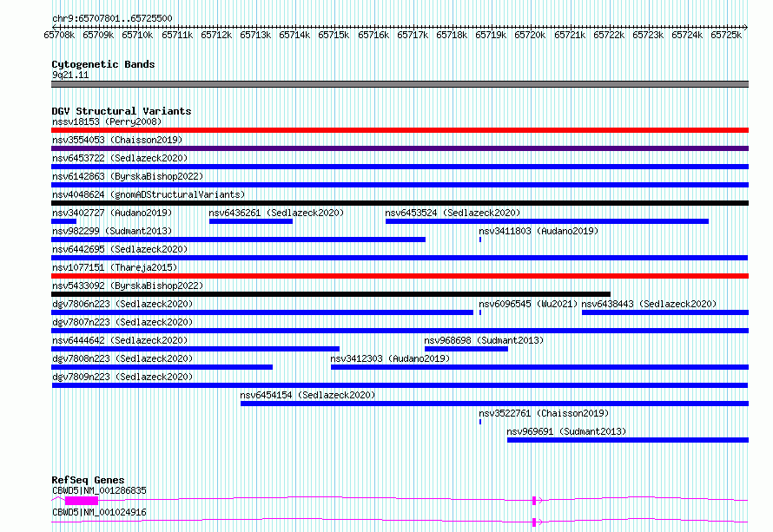Select the red bar of nsv1077151
The width and height of the screenshot is (773, 532).
pos(400,276)
